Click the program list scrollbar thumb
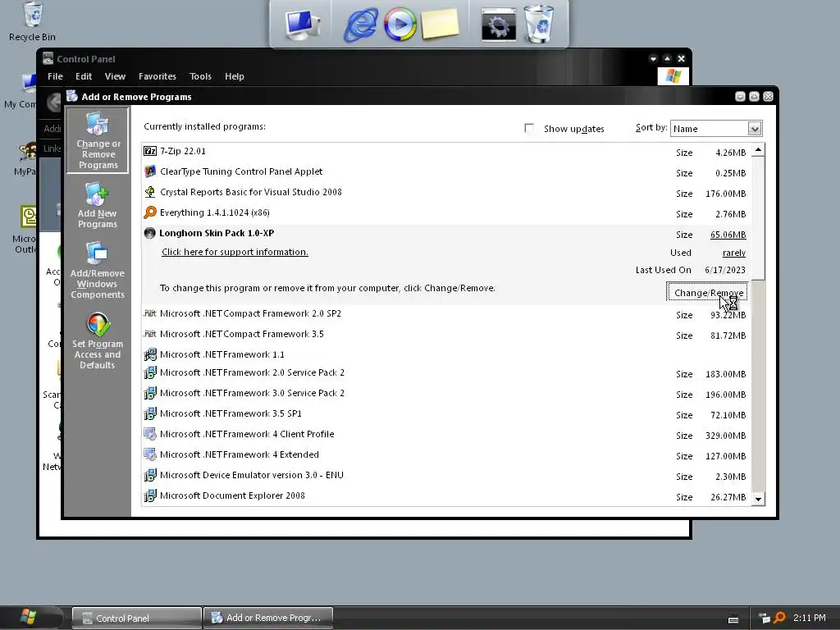Image resolution: width=840 pixels, height=630 pixels. pos(758,218)
